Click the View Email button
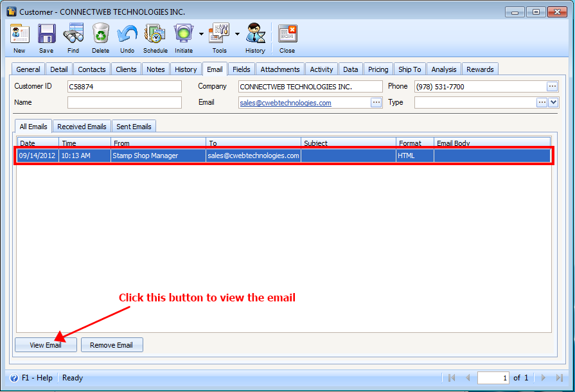This screenshot has width=575, height=392. (x=46, y=344)
